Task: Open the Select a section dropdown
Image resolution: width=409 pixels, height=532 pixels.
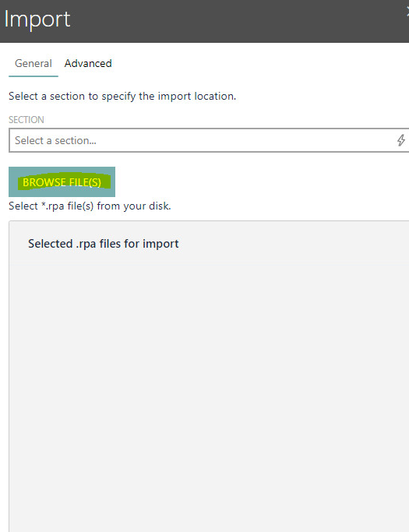Action: 209,140
